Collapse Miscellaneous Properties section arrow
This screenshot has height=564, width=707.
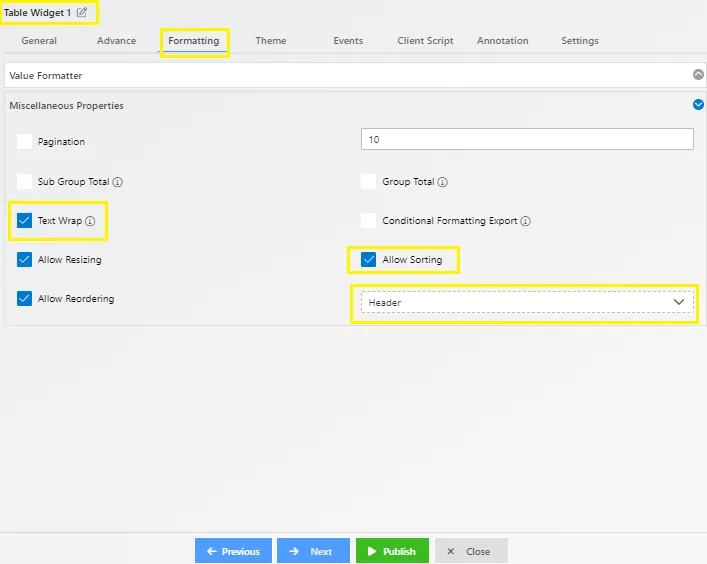pyautogui.click(x=698, y=105)
